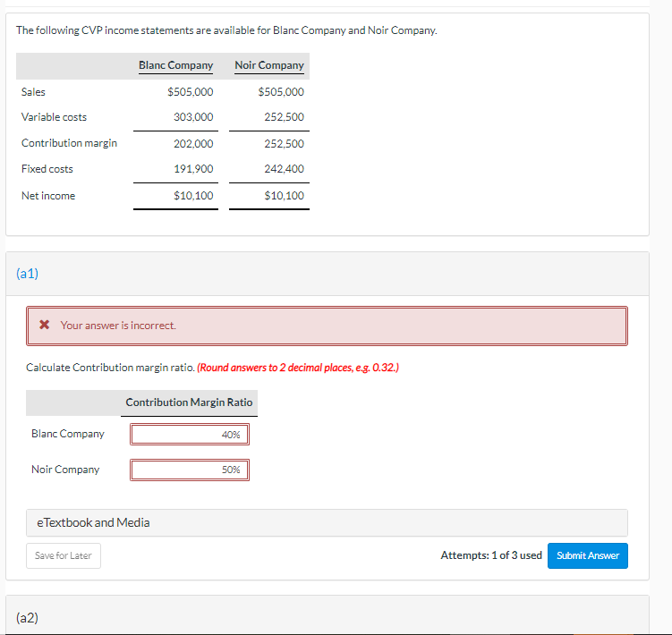
Task: Click the red X incorrect icon
Action: point(44,325)
